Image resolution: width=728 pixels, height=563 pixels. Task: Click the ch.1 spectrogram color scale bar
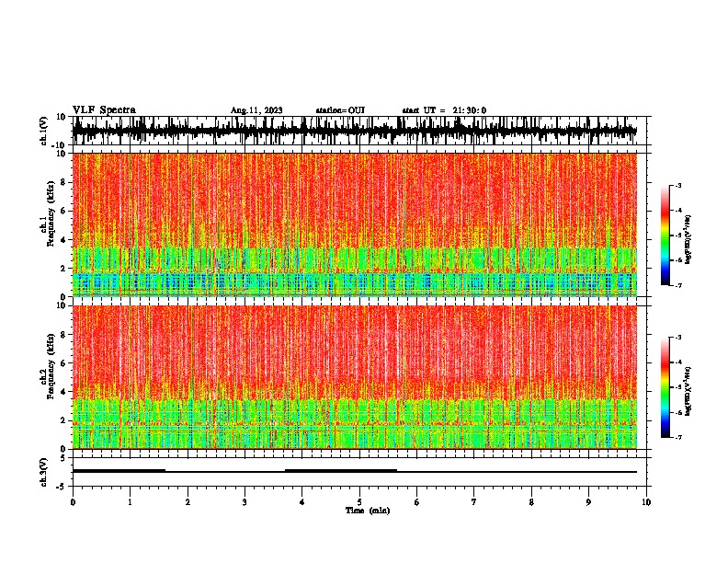(x=665, y=236)
